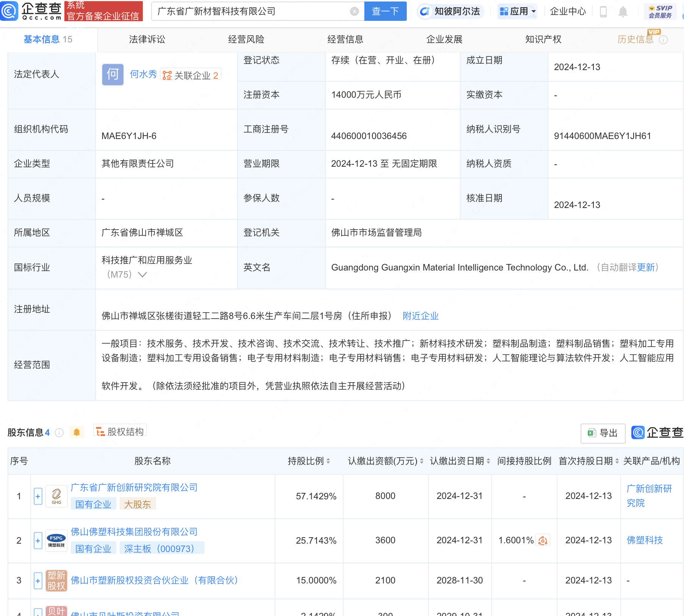
Task: Click the 查一下 search button
Action: [385, 11]
